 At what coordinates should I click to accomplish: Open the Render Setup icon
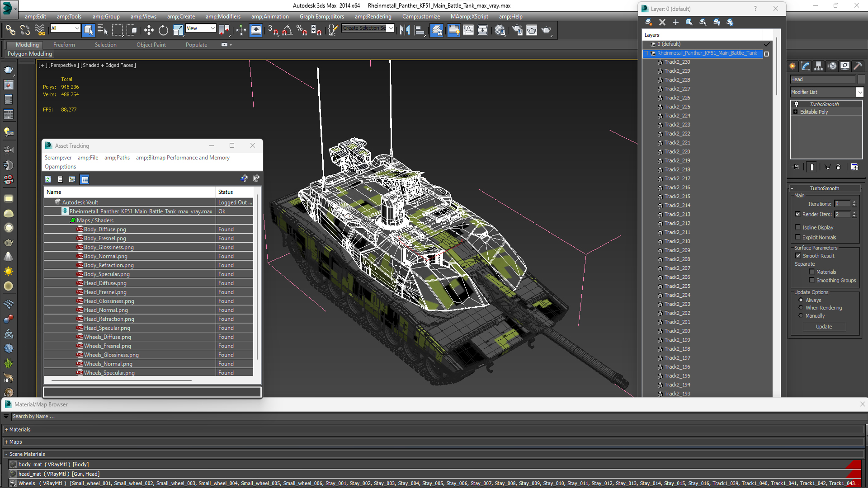coord(517,30)
